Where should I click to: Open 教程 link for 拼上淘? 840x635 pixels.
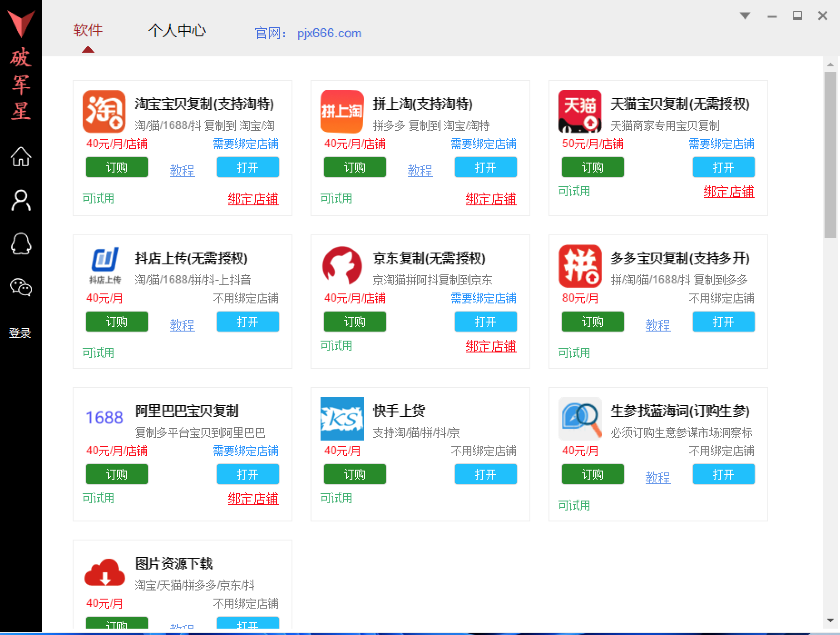[x=420, y=171]
